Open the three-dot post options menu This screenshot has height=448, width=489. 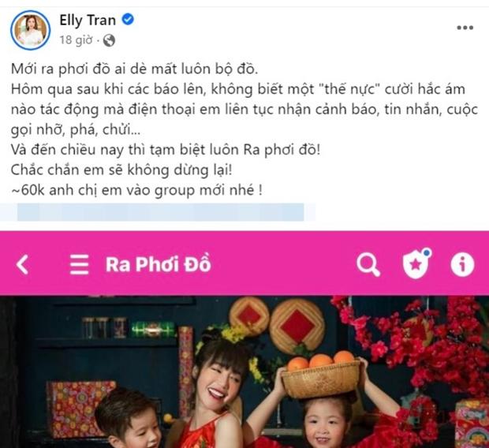pos(465,28)
